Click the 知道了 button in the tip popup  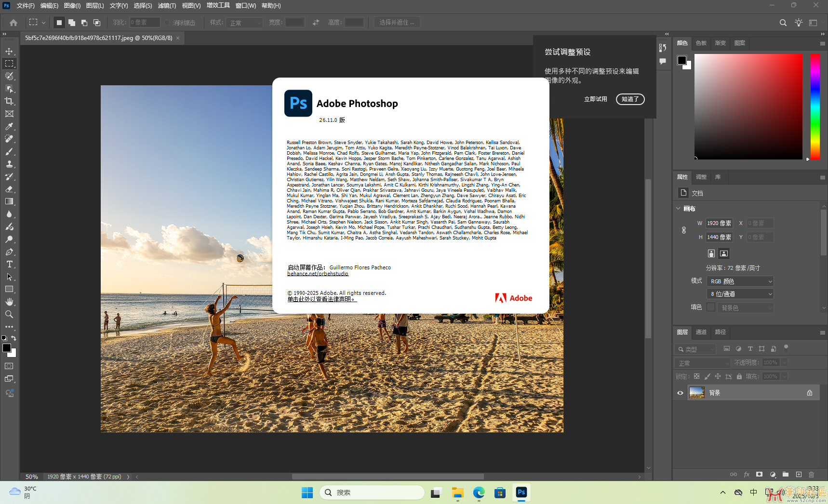click(x=629, y=99)
